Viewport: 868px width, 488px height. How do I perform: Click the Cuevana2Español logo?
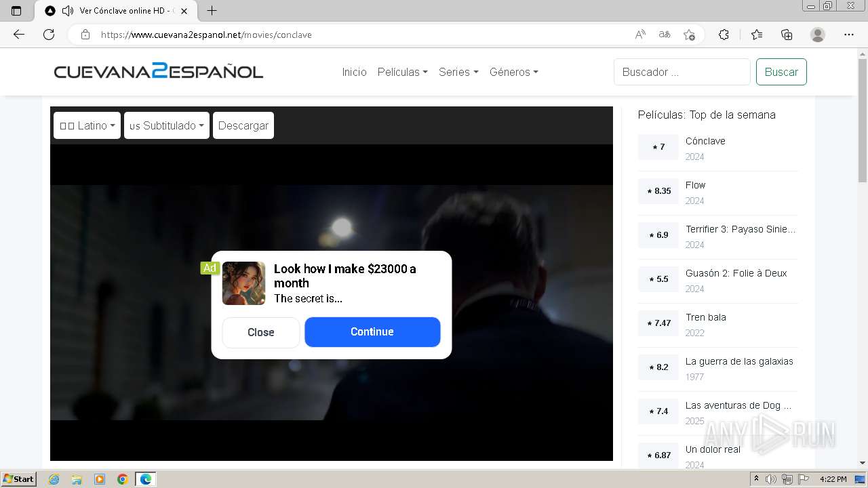pyautogui.click(x=159, y=71)
